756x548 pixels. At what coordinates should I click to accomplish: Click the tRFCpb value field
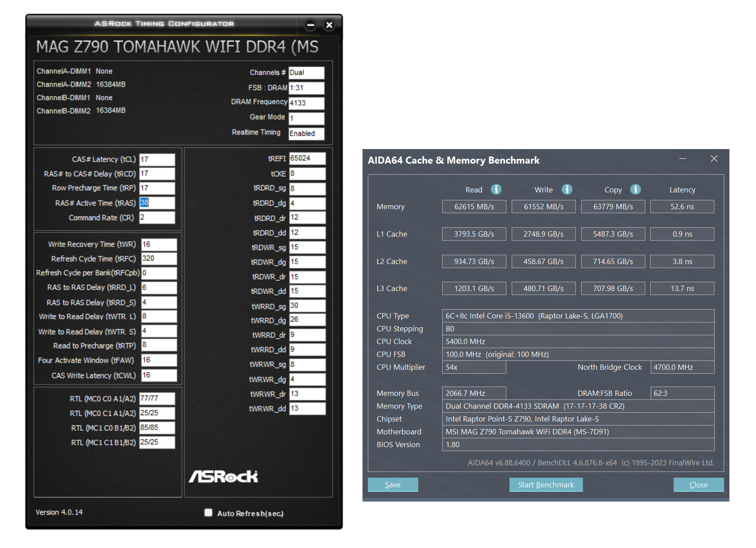(159, 273)
